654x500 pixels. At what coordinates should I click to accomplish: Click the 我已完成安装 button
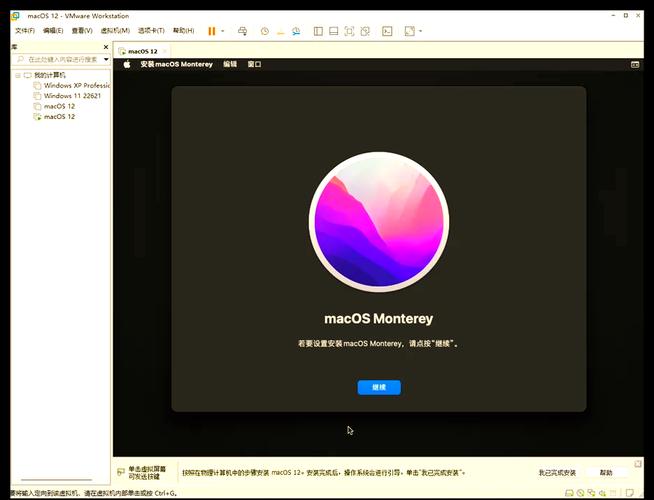point(557,473)
